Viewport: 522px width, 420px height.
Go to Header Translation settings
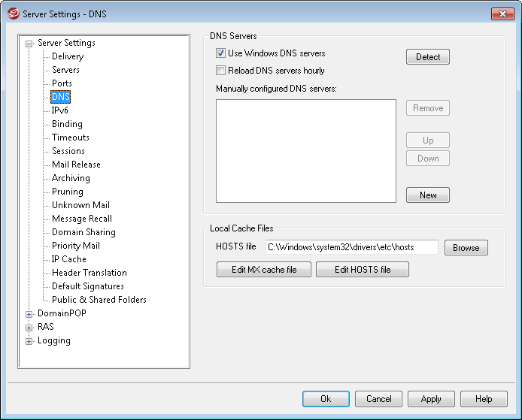click(89, 273)
